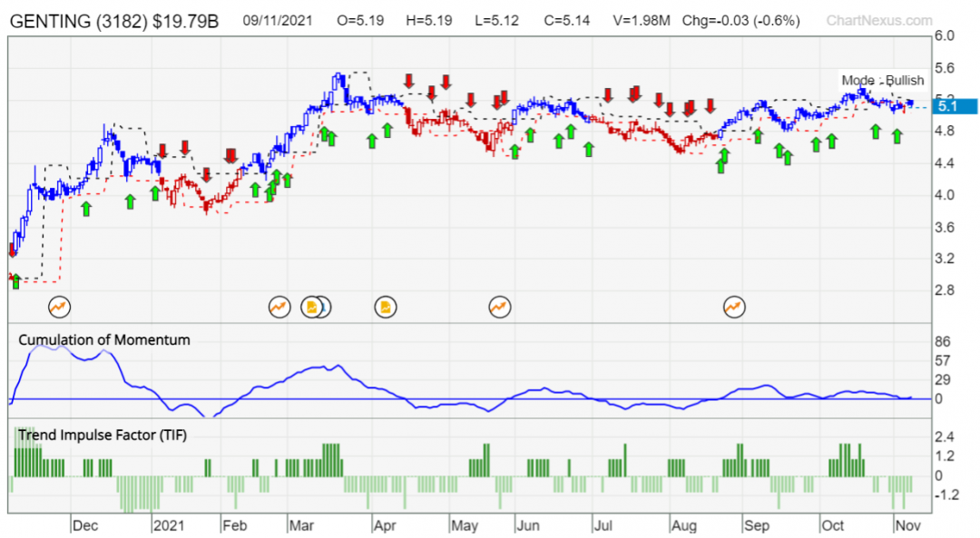Click a red down arrow signal in July
Image resolution: width=980 pixels, height=538 pixels.
pyautogui.click(x=606, y=93)
